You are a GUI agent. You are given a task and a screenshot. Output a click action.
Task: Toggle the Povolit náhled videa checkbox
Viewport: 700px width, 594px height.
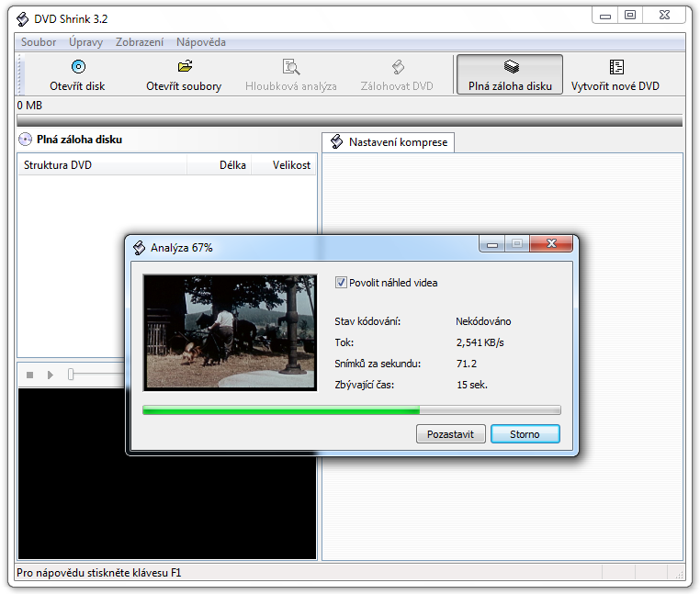pyautogui.click(x=341, y=283)
